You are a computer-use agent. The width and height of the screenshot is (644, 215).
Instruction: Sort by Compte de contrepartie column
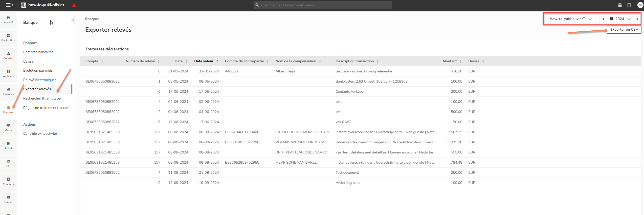pyautogui.click(x=247, y=61)
